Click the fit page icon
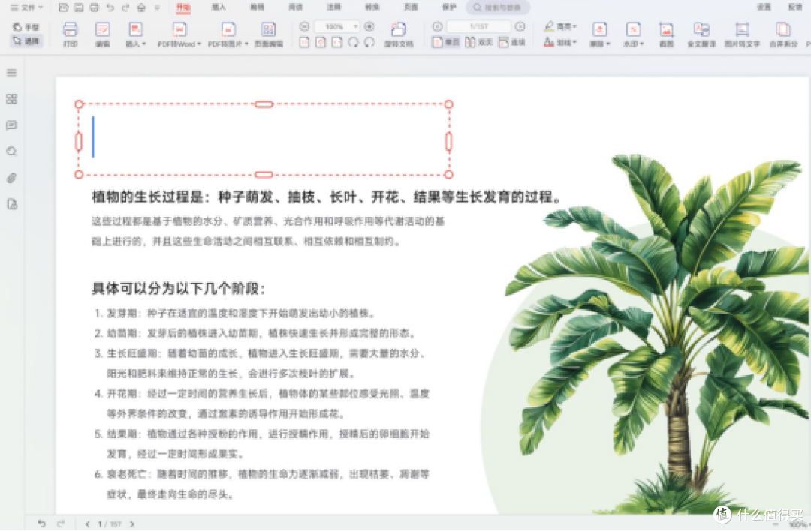 coord(321,42)
